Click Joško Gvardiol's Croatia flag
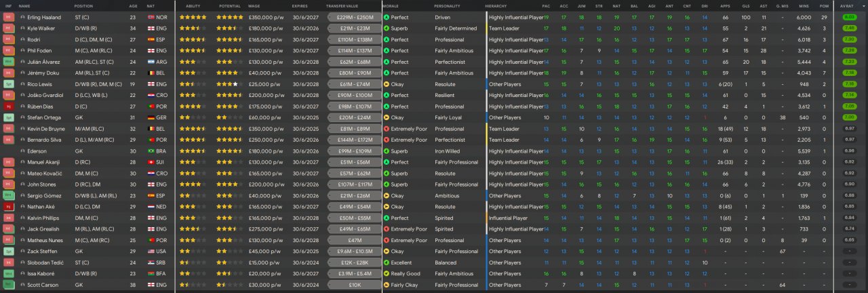This screenshot has height=293, width=868. pyautogui.click(x=151, y=95)
